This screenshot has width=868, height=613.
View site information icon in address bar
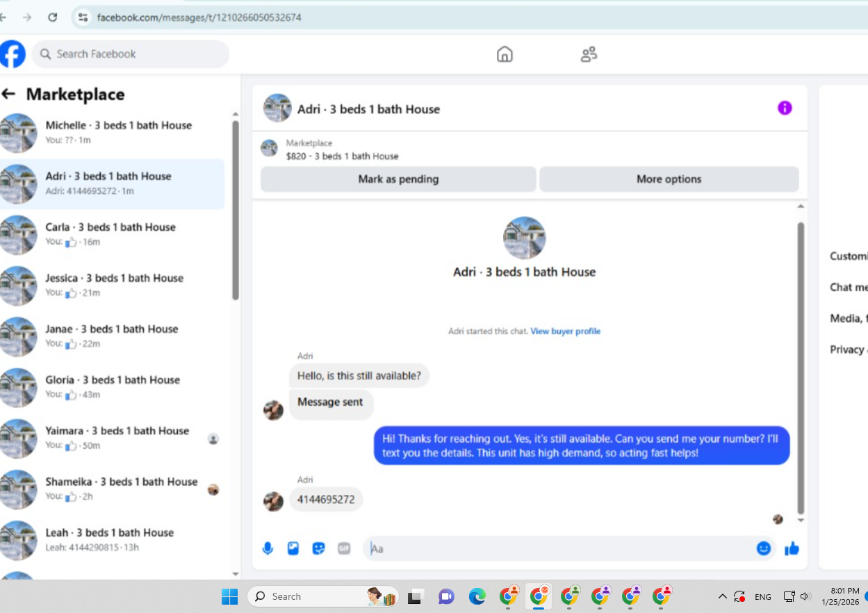[x=83, y=17]
